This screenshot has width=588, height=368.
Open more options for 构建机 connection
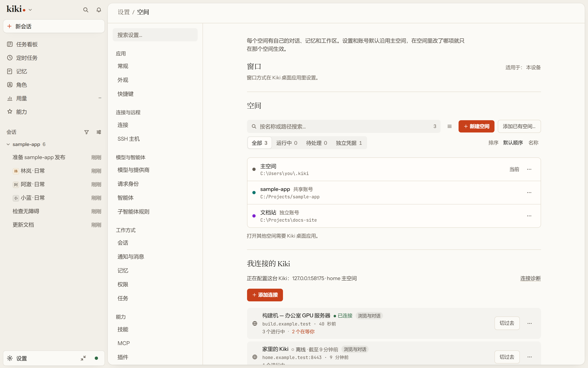530,323
